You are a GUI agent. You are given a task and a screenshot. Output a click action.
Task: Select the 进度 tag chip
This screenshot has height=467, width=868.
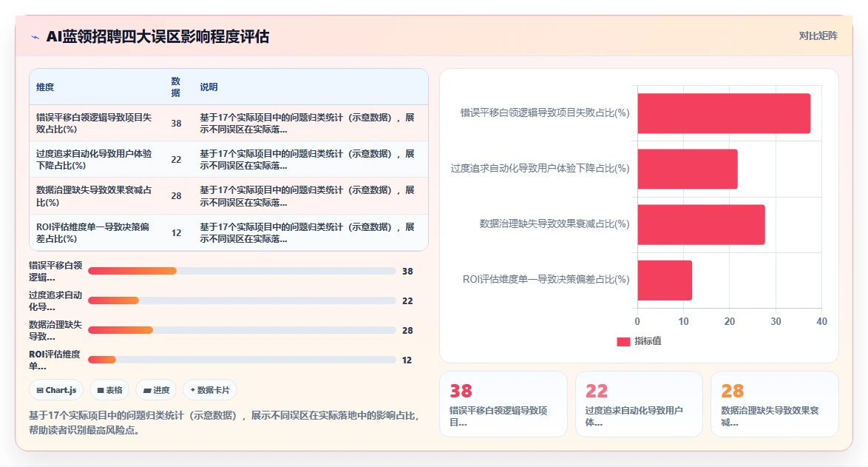click(156, 390)
